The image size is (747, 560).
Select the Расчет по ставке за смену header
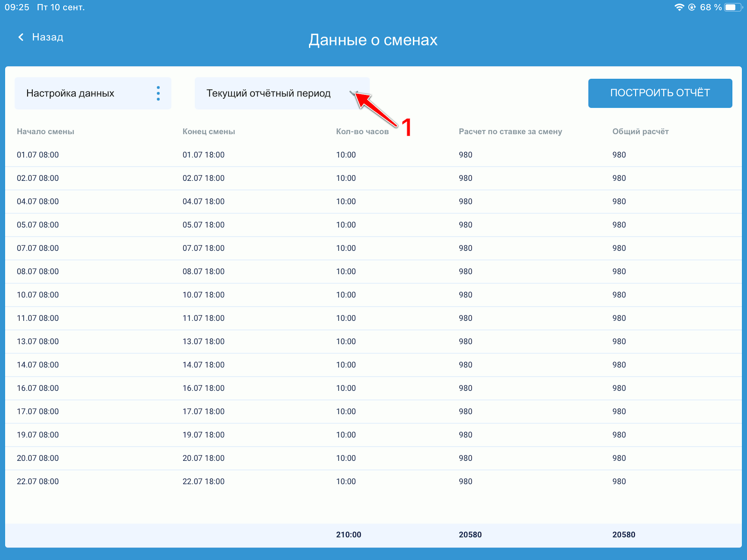point(510,131)
